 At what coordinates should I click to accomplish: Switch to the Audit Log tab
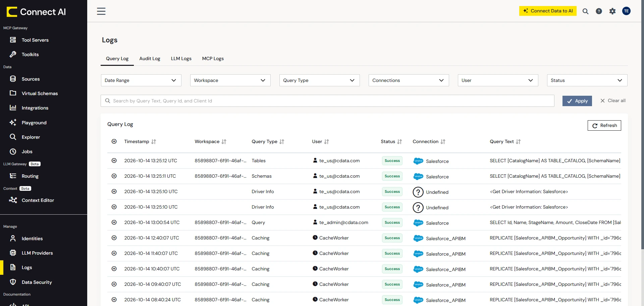pos(150,58)
